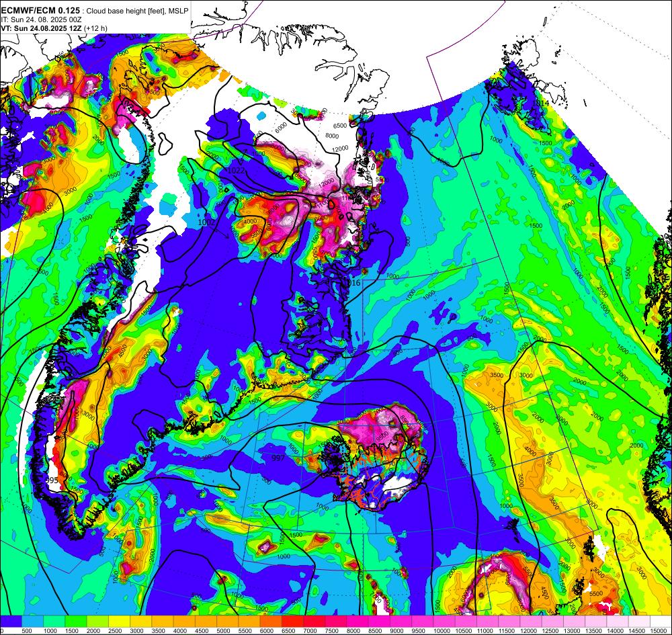Click the 995 pressure label near Greenland's tip
Image resolution: width=672 pixels, height=635 pixels.
(52, 480)
